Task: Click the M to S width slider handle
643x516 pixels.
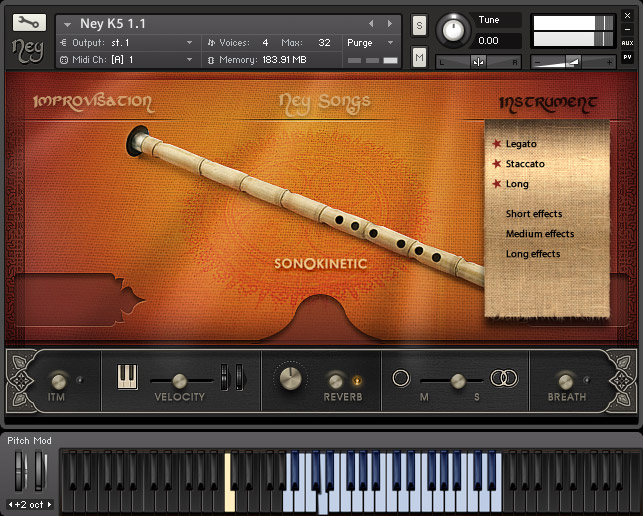Action: click(458, 381)
